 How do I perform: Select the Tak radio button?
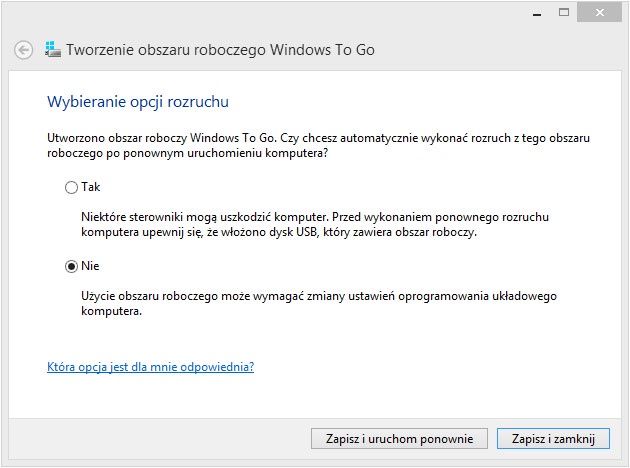(71, 187)
